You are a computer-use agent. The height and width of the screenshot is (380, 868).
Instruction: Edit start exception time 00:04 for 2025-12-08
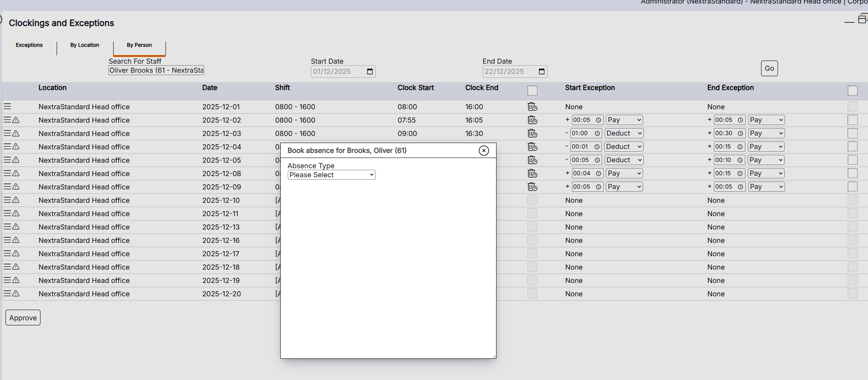pyautogui.click(x=587, y=173)
